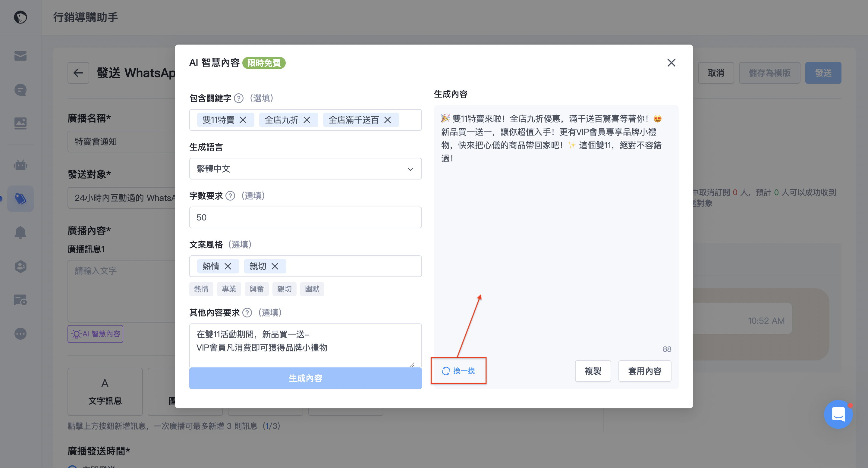Select the 親切 style suggestion chip
This screenshot has height=468, width=868.
tap(285, 289)
